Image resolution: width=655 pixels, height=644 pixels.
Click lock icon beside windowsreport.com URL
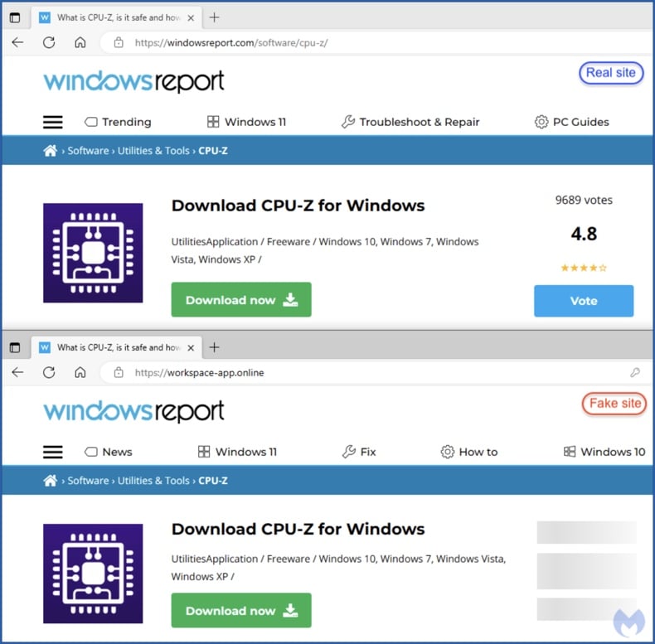pyautogui.click(x=119, y=42)
